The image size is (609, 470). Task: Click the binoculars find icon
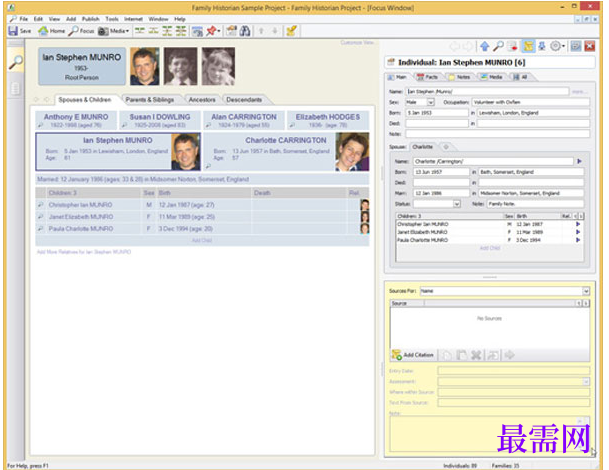point(245,31)
